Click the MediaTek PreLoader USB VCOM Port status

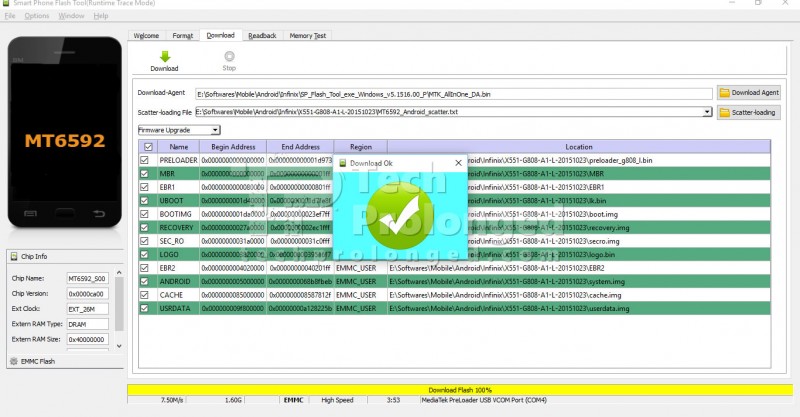(x=484, y=400)
